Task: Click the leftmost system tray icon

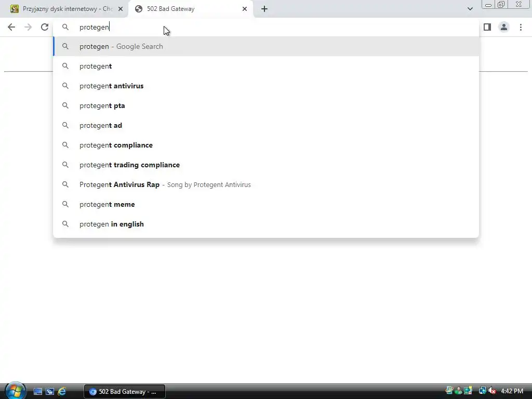Action: pos(449,391)
